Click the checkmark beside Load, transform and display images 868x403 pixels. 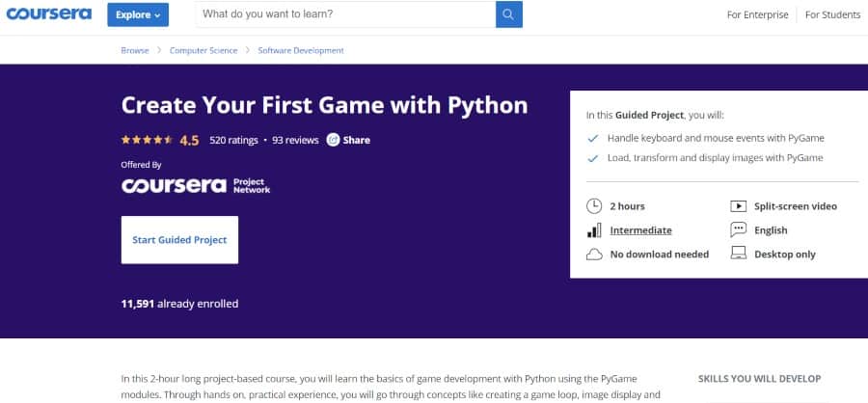(x=593, y=158)
